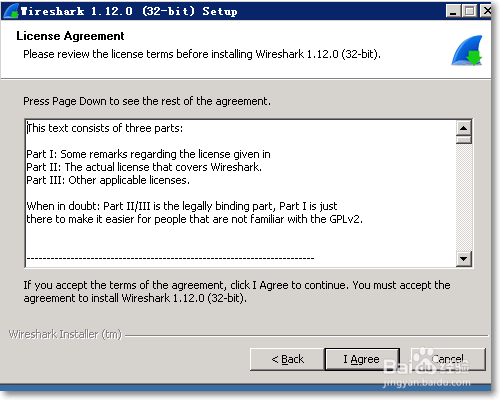The image size is (500, 400).
Task: Go back with the < Back button
Action: (x=287, y=359)
